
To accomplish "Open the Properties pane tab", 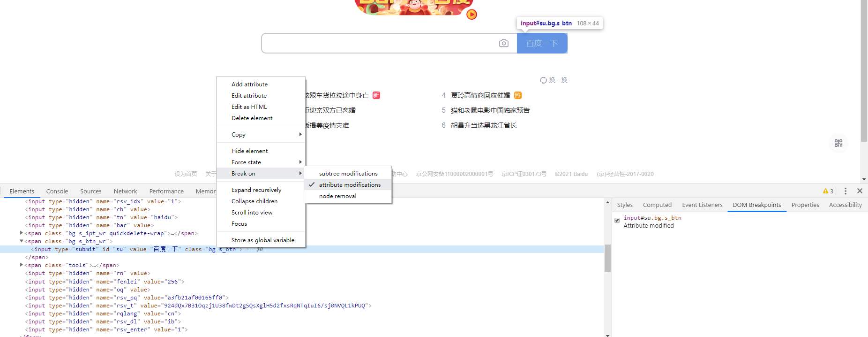I will point(805,205).
